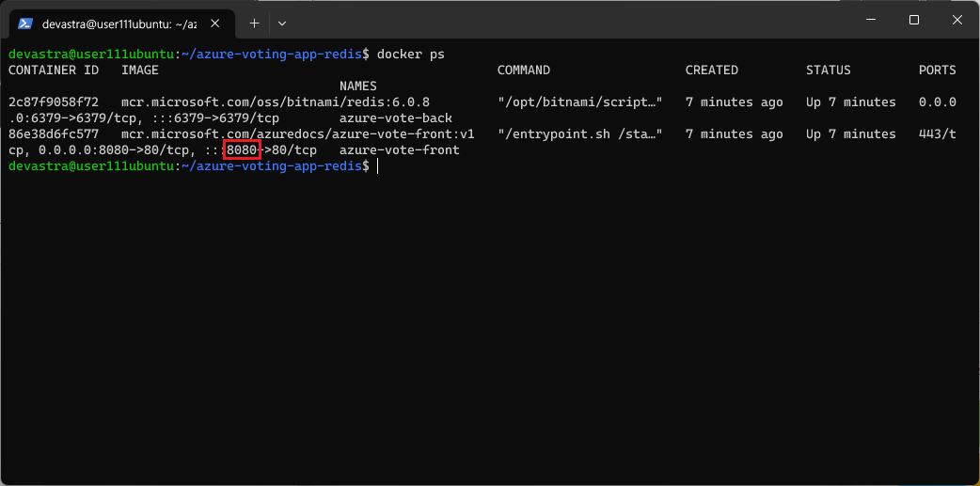Click the COMMAND column header

coord(524,71)
